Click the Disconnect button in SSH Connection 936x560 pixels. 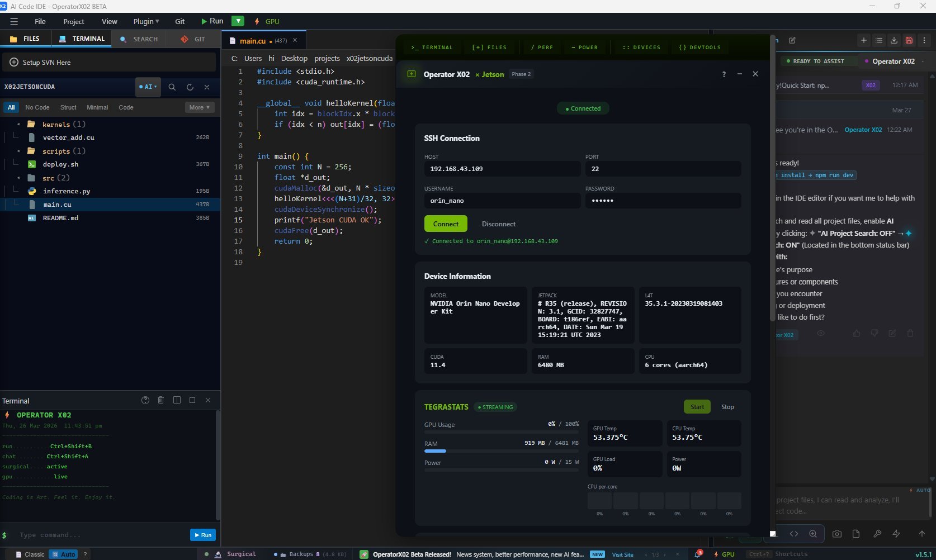coord(498,224)
